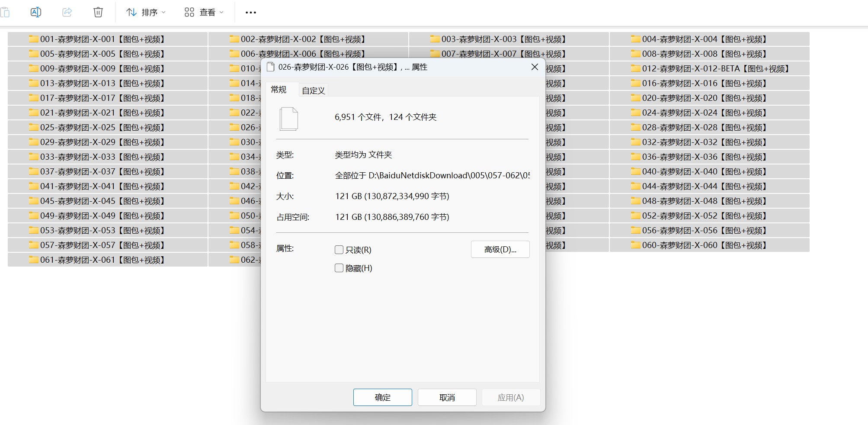
Task: Select folder 061-森萝财团-X-061
Action: pyautogui.click(x=102, y=260)
